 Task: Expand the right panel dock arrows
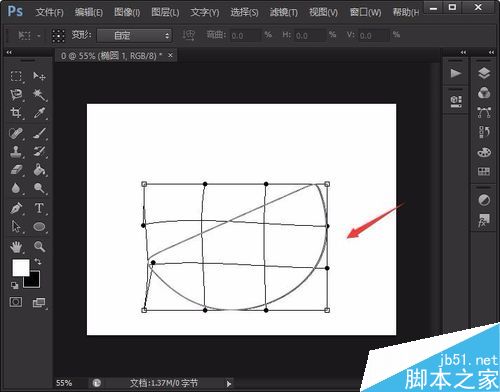pos(491,52)
